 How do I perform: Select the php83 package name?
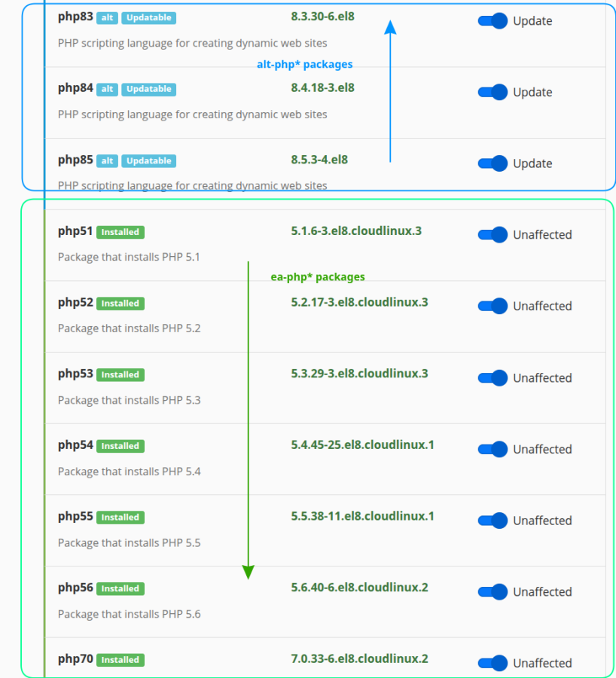coord(75,17)
